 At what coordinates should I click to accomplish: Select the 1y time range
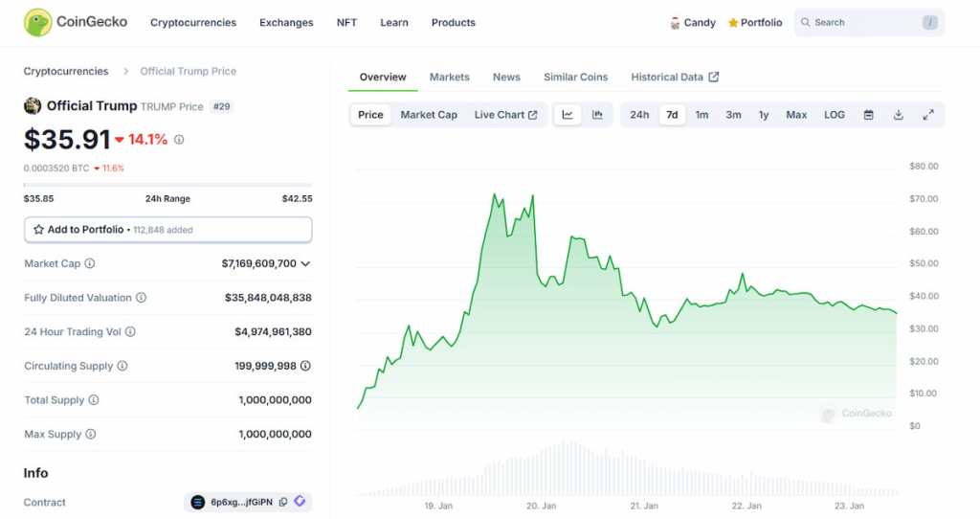coord(764,115)
